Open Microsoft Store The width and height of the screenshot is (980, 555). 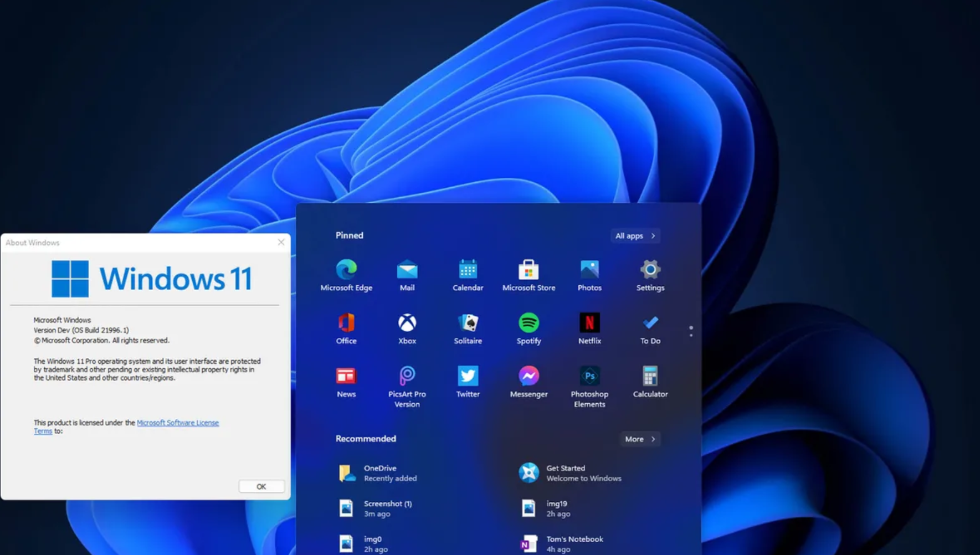[x=529, y=275]
